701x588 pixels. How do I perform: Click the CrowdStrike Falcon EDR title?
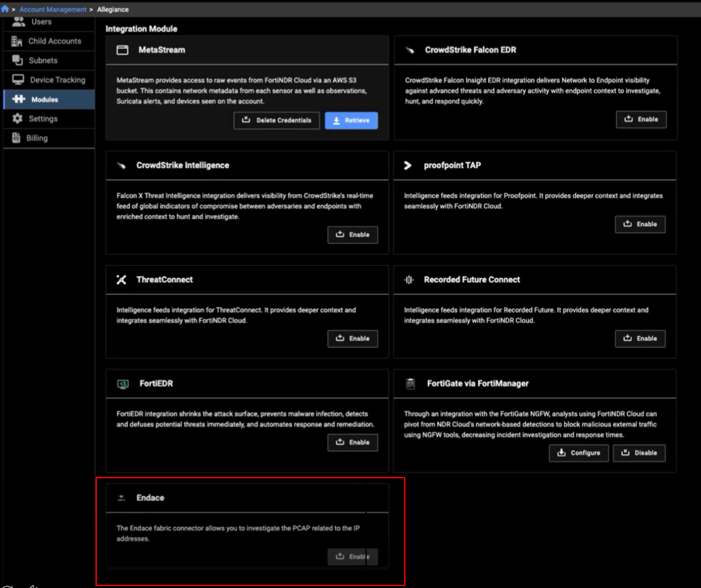pyautogui.click(x=471, y=50)
